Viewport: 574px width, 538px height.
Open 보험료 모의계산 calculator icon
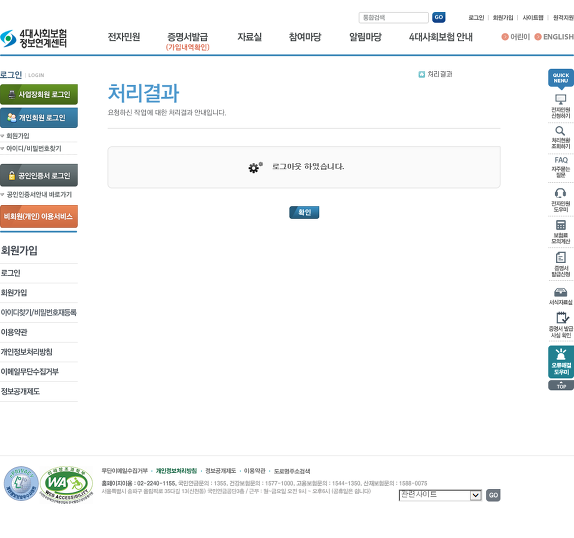[x=560, y=231]
